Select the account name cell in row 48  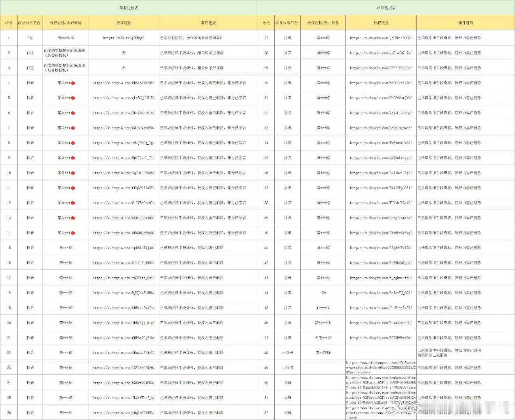click(x=323, y=352)
